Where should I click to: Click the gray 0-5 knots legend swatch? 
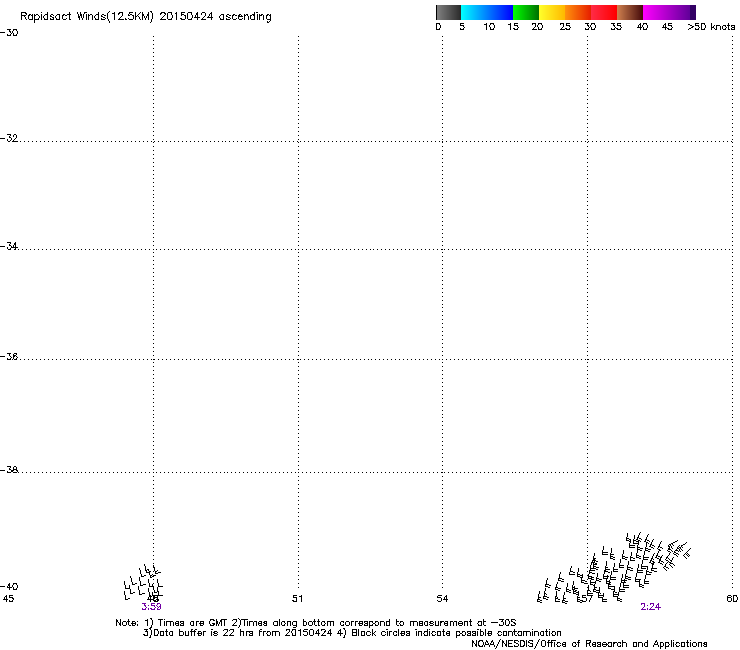[x=448, y=12]
